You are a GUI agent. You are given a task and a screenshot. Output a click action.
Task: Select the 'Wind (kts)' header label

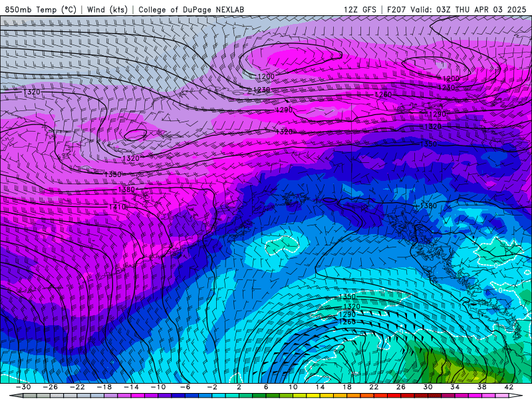(x=107, y=9)
